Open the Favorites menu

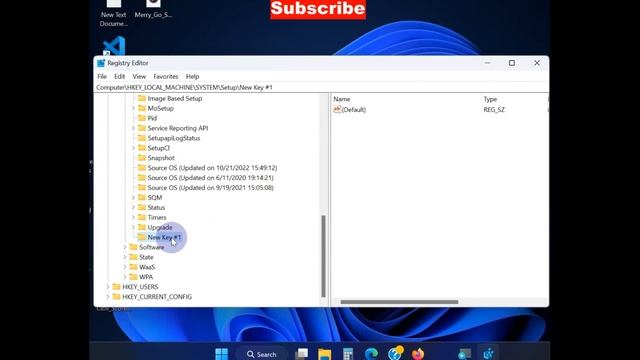[165, 76]
